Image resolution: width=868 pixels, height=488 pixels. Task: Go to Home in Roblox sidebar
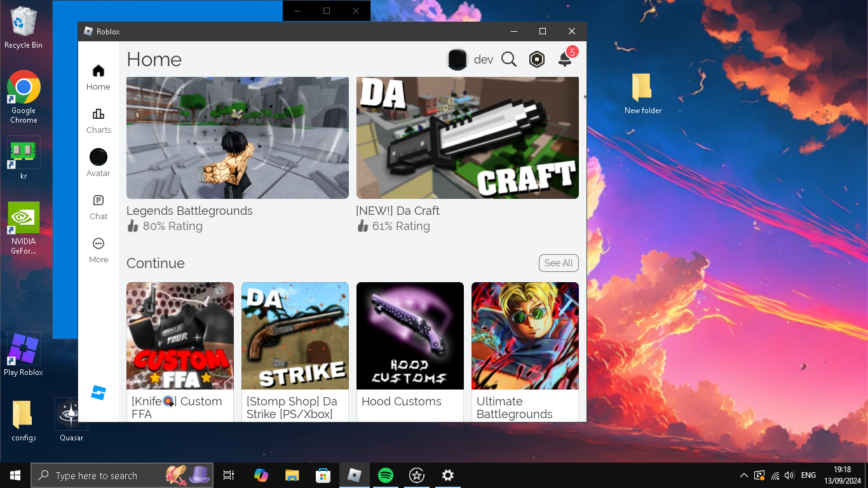[x=98, y=78]
